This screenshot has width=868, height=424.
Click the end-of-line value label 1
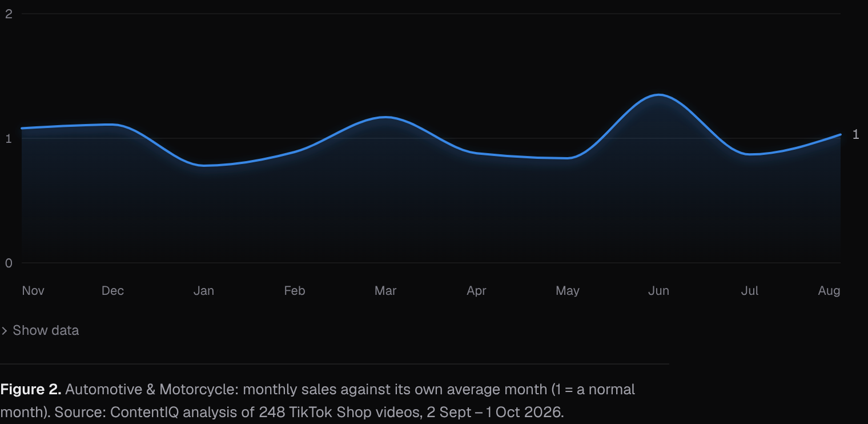855,134
